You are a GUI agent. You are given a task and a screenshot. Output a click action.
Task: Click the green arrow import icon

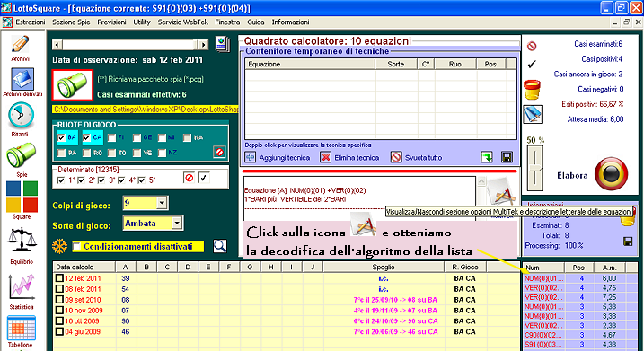(487, 157)
